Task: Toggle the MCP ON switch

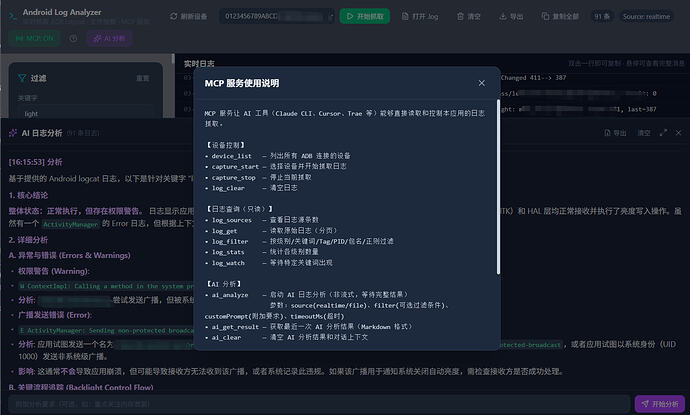Action: [34, 38]
